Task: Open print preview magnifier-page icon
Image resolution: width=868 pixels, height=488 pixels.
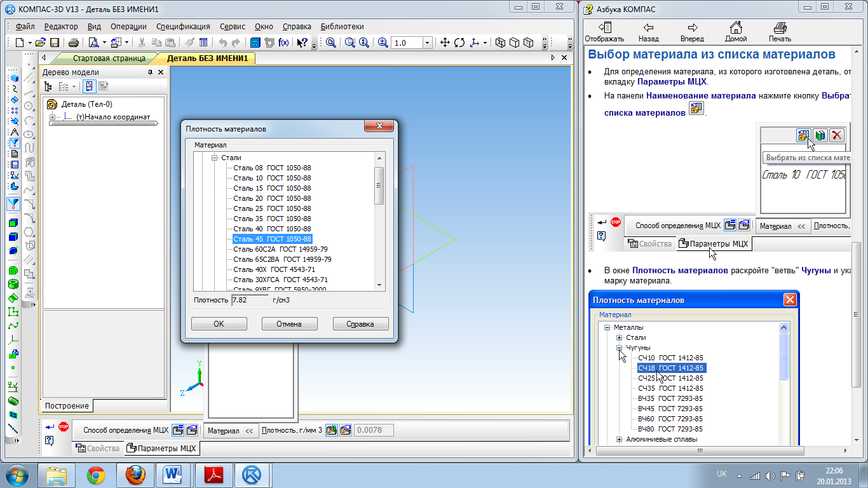Action: click(x=93, y=43)
